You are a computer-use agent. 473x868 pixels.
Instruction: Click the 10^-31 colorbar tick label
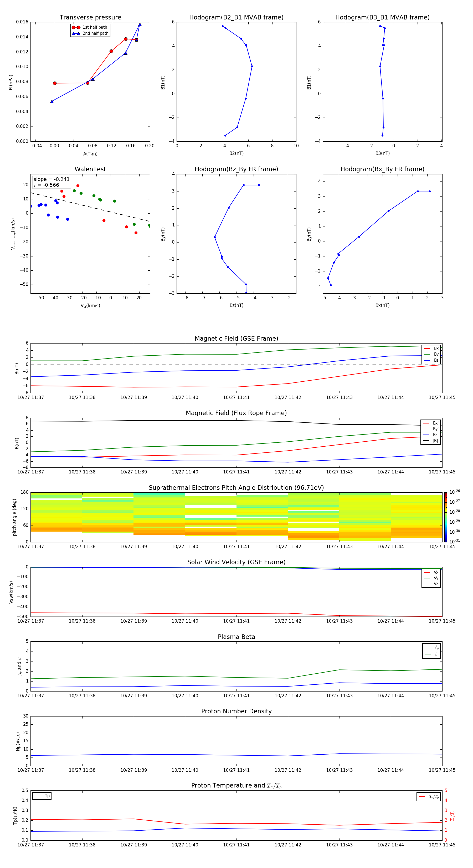(454, 542)
